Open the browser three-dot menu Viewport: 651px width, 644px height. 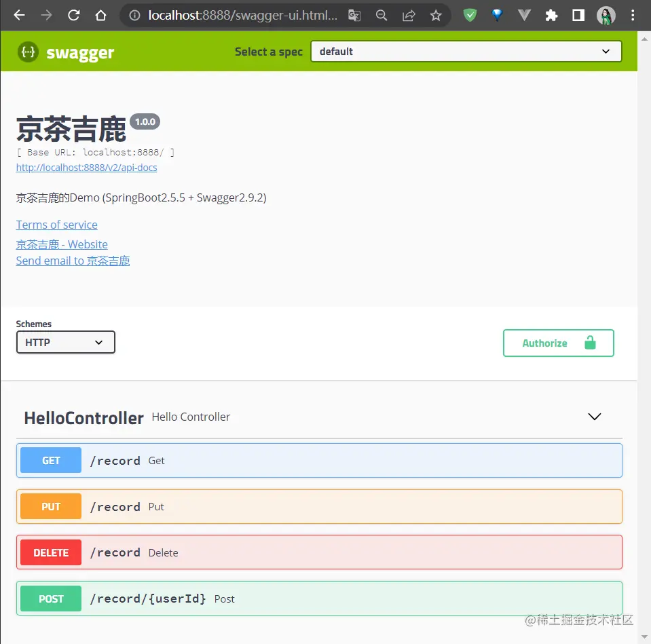click(633, 16)
